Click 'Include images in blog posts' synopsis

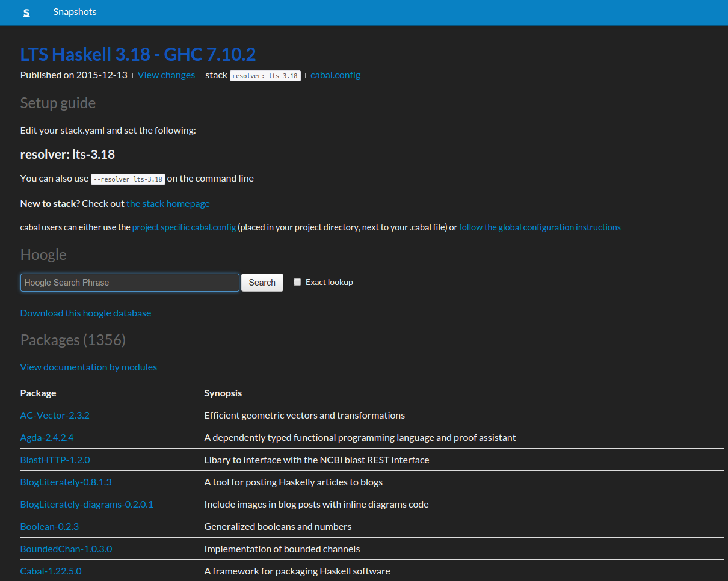click(x=316, y=504)
